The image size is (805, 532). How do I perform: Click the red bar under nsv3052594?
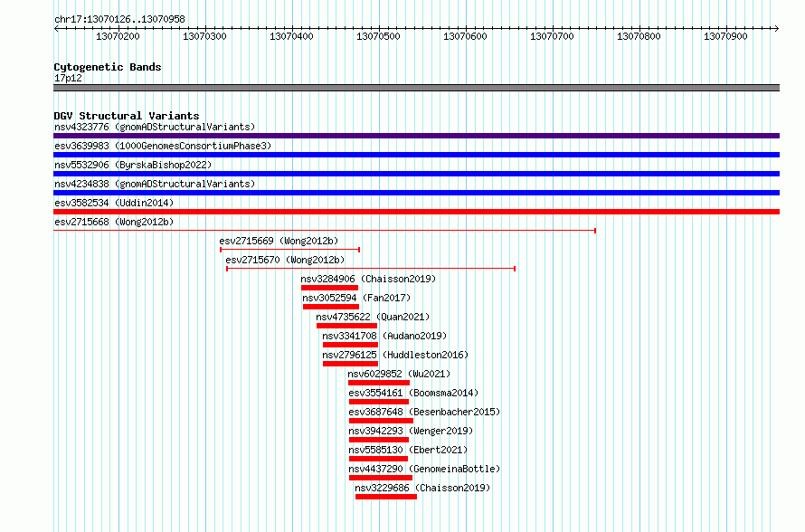coord(331,307)
